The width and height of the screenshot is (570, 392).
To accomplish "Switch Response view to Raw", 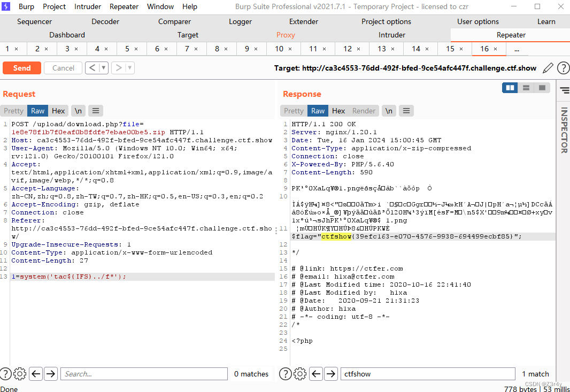I will 318,111.
